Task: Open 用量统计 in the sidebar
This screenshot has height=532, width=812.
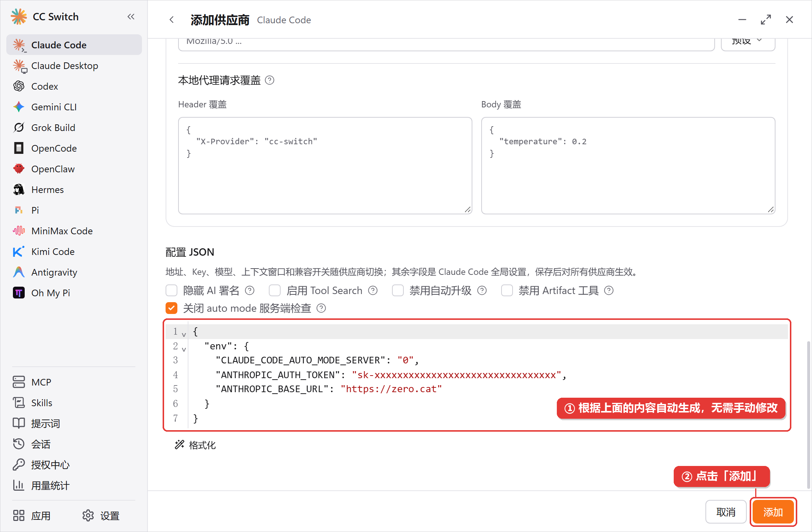Action: [x=74, y=486]
